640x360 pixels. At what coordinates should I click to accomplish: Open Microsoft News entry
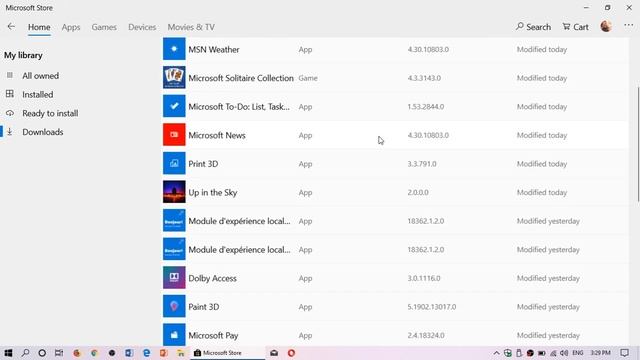tap(396, 135)
